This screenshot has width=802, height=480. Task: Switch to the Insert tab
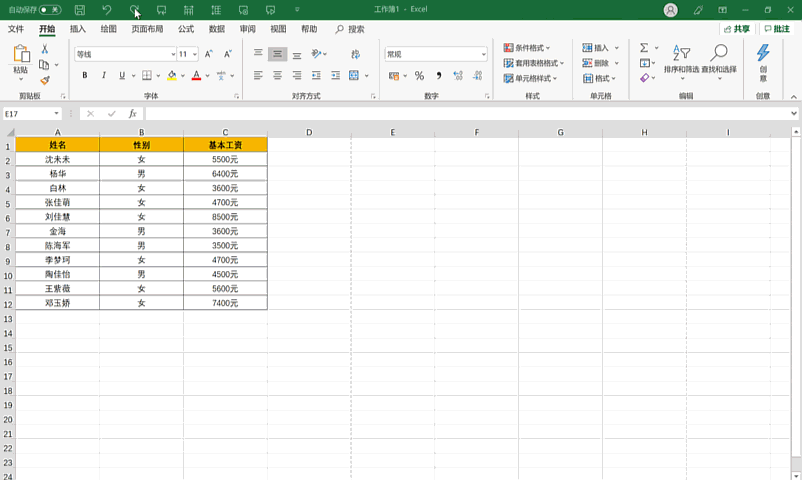coord(78,29)
